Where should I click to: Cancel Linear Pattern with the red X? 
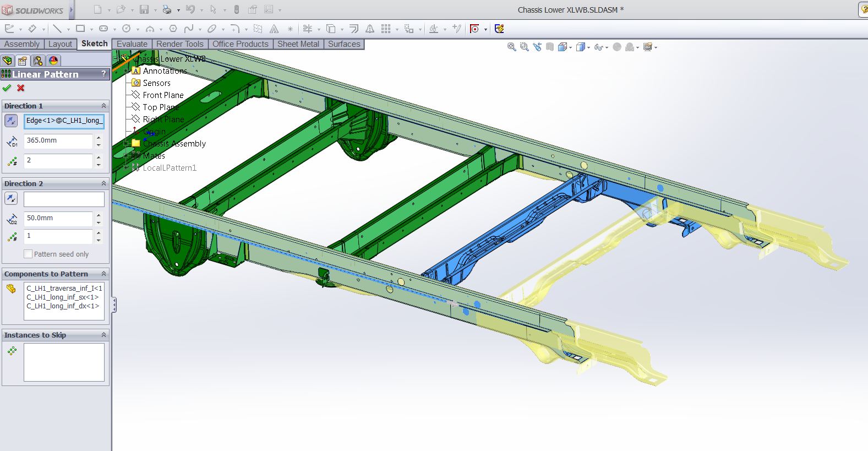[x=21, y=88]
